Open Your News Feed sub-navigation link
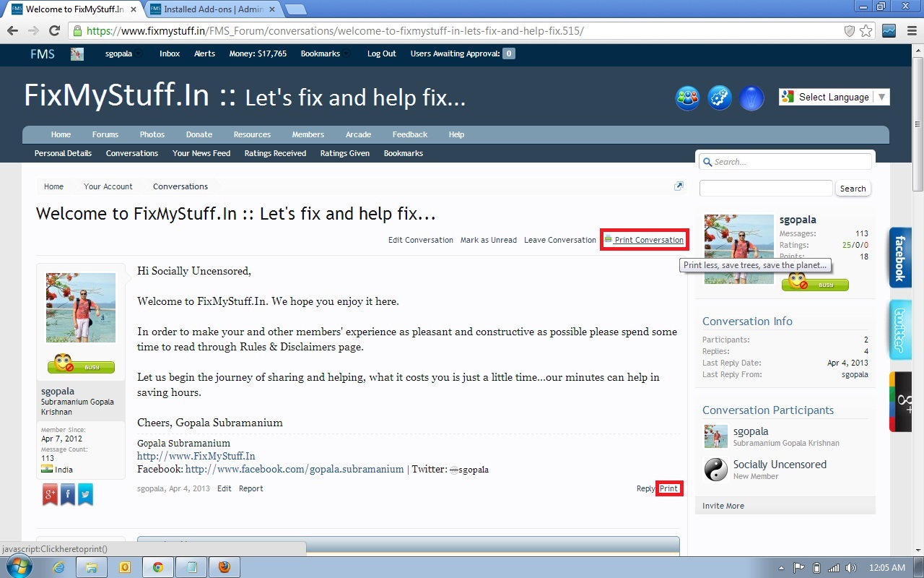This screenshot has height=578, width=924. point(201,153)
